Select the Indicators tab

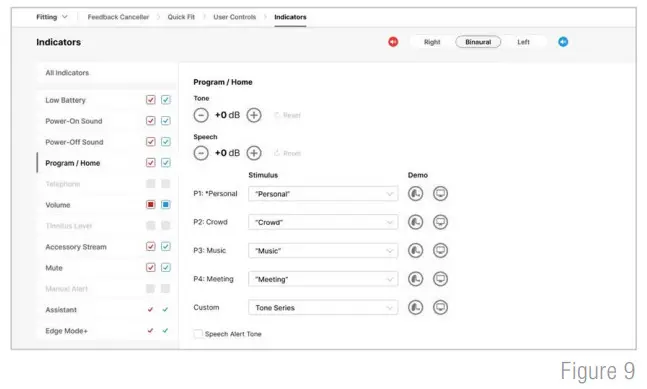click(290, 17)
